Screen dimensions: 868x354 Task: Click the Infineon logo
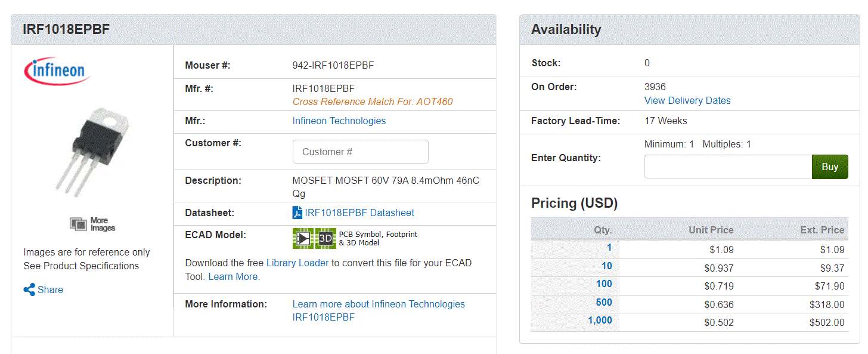(x=57, y=71)
